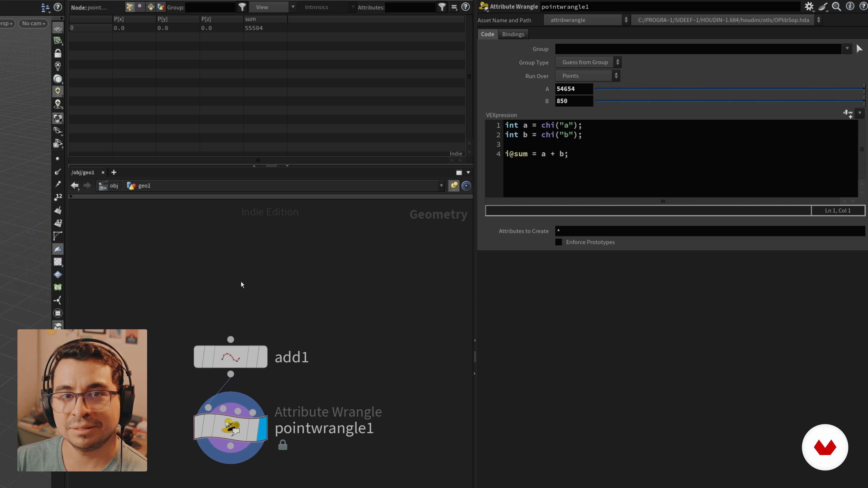Enable the Enforce Prototypes checkbox
Image resolution: width=868 pixels, height=488 pixels.
pyautogui.click(x=559, y=242)
